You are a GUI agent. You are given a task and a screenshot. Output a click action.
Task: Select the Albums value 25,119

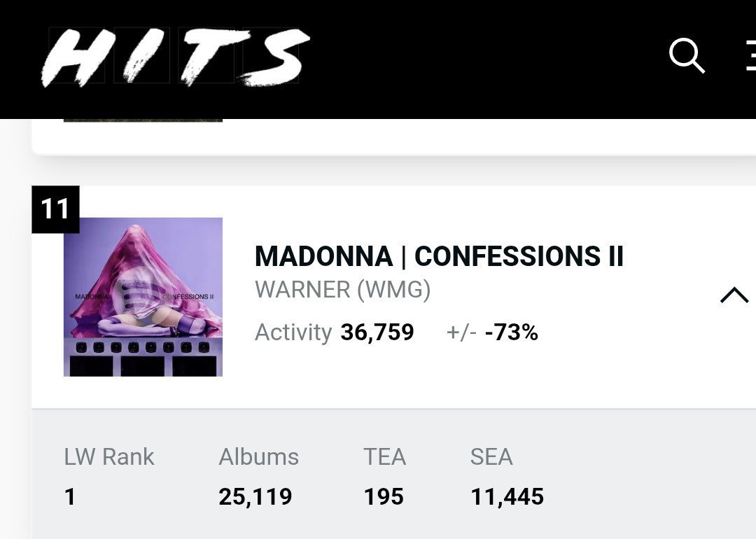point(255,497)
